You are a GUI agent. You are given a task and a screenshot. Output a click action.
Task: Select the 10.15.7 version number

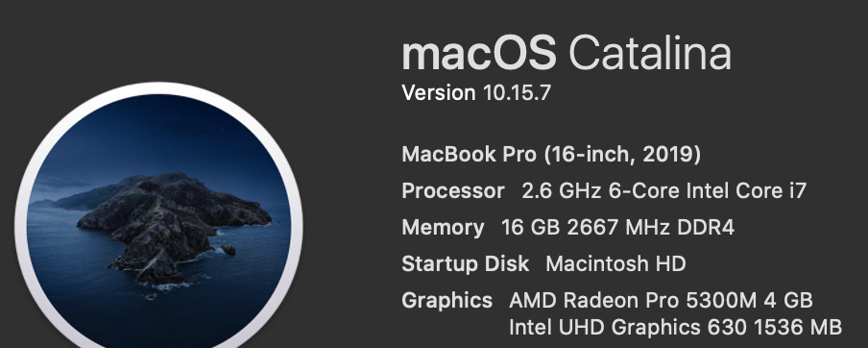pos(517,93)
